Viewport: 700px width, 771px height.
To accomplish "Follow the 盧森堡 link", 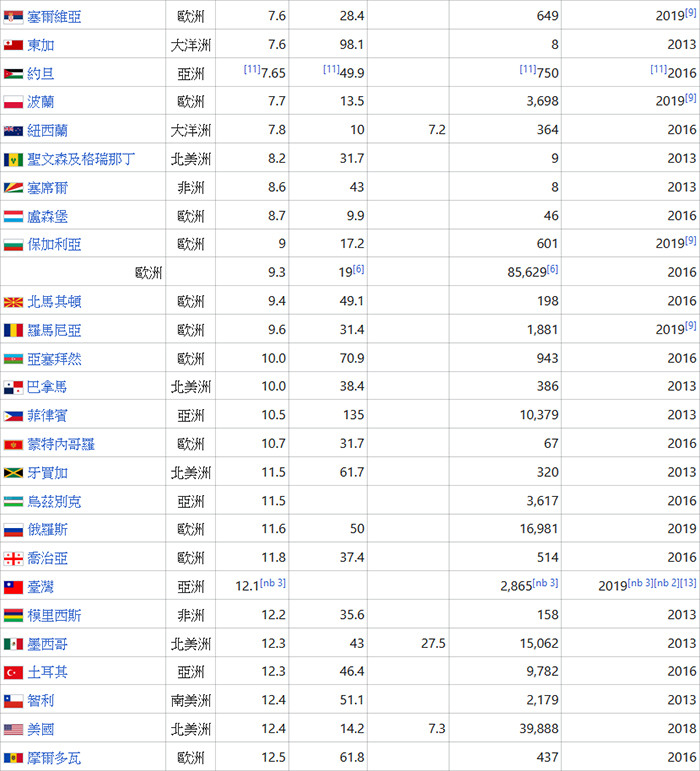I will (x=48, y=216).
